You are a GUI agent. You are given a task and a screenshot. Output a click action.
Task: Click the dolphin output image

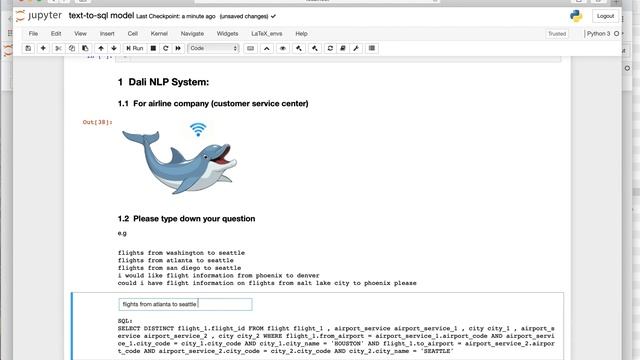click(179, 158)
